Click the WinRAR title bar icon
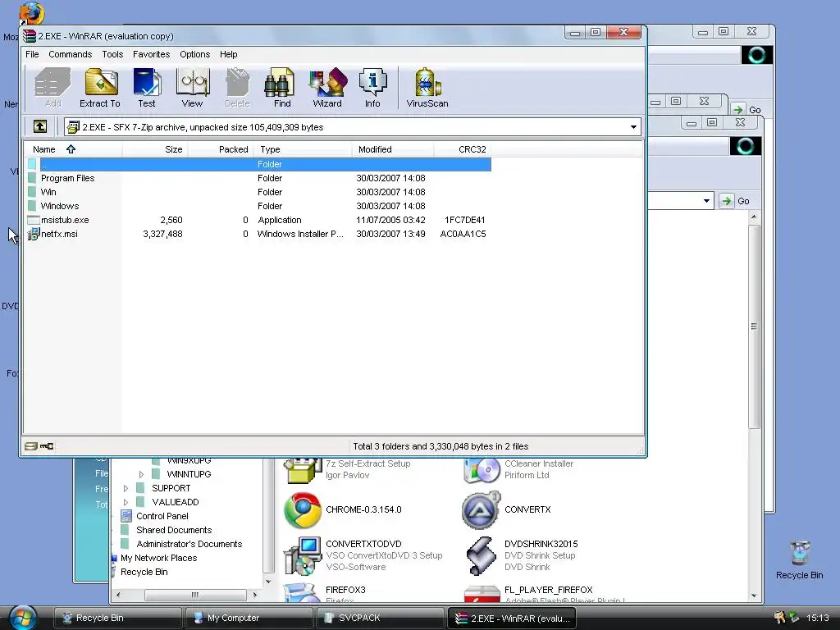 pyautogui.click(x=30, y=36)
